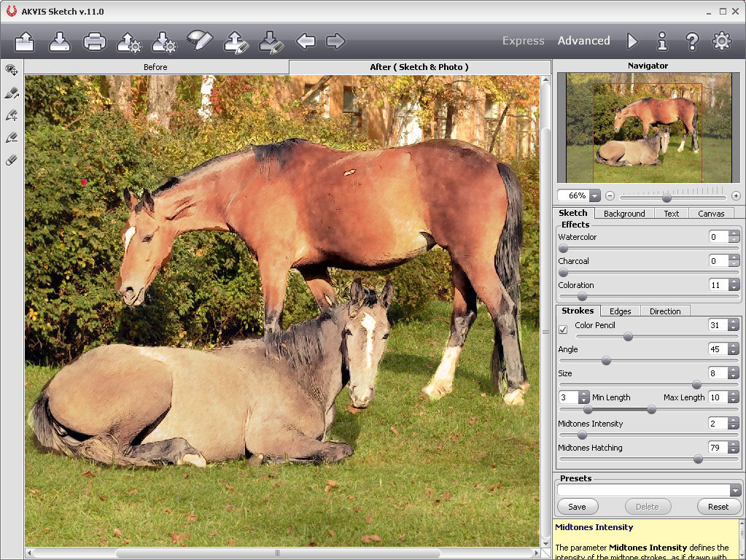Switch to the Background tab
Screen dimensions: 746x560
point(623,214)
